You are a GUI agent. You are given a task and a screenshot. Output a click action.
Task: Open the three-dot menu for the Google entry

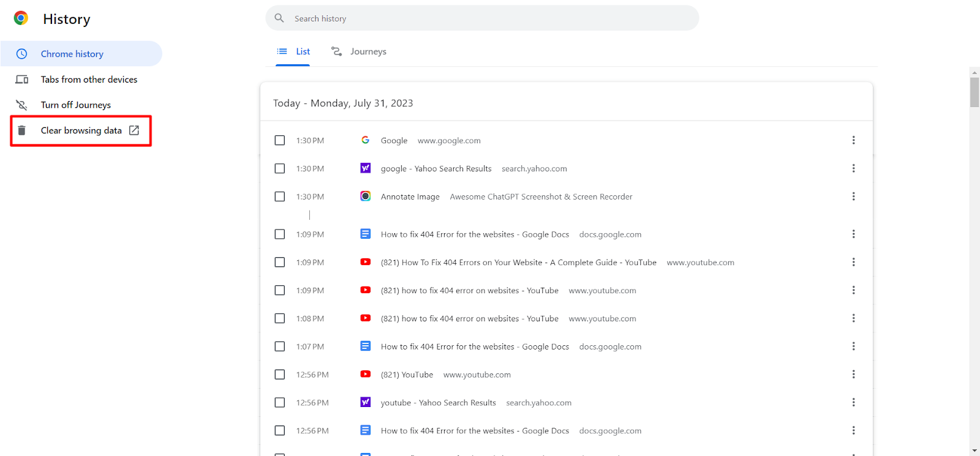point(853,140)
